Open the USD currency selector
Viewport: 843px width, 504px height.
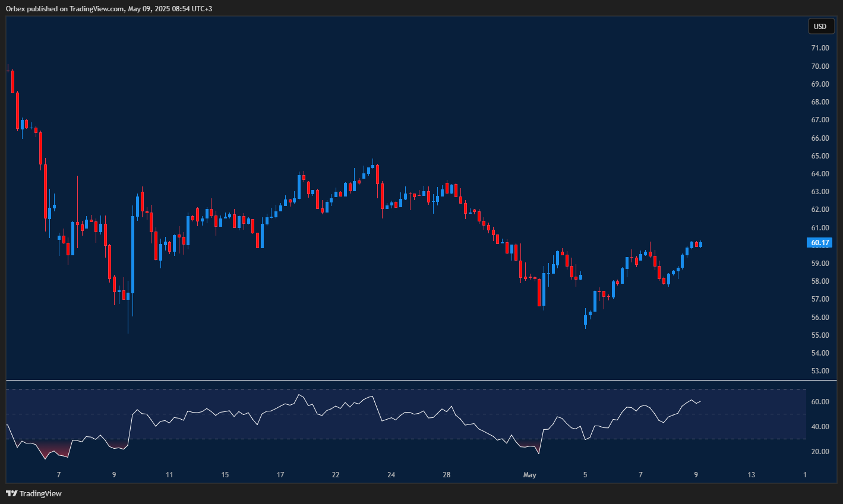coord(820,27)
